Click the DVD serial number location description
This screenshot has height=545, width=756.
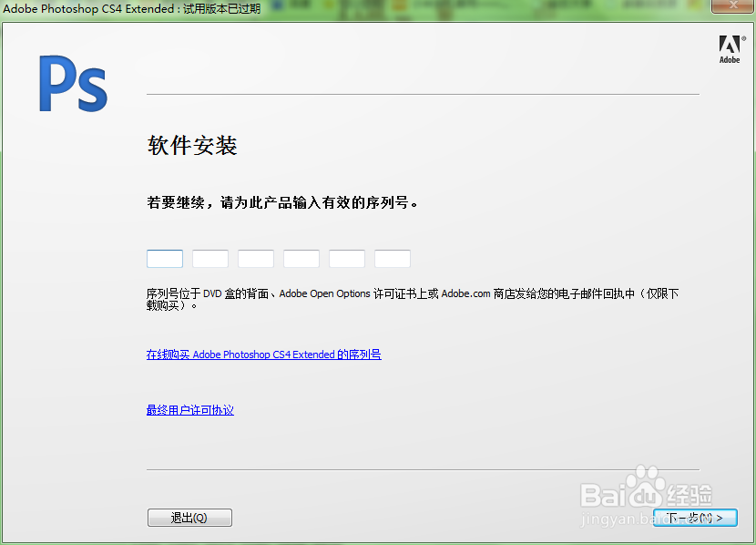(x=413, y=299)
